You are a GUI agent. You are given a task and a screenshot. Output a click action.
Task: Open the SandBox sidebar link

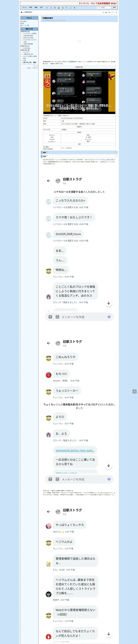click(24, 21)
